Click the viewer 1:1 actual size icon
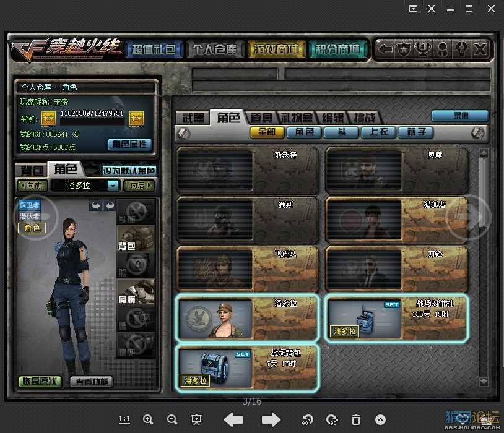Image resolution: width=504 pixels, height=433 pixels. pos(124,419)
